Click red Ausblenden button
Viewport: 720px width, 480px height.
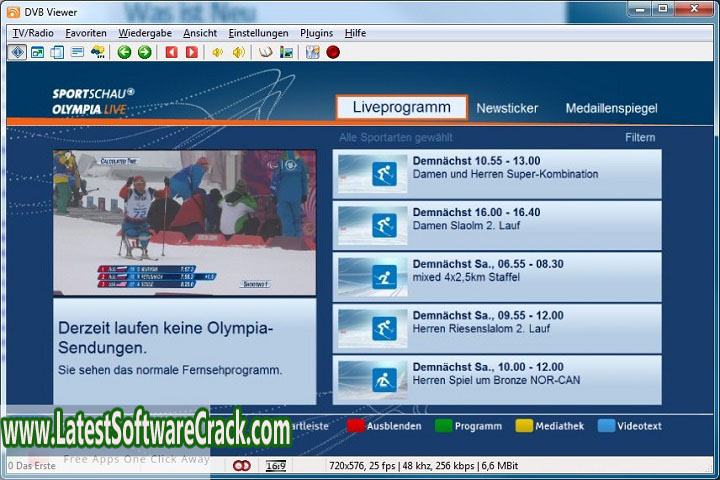pos(384,426)
